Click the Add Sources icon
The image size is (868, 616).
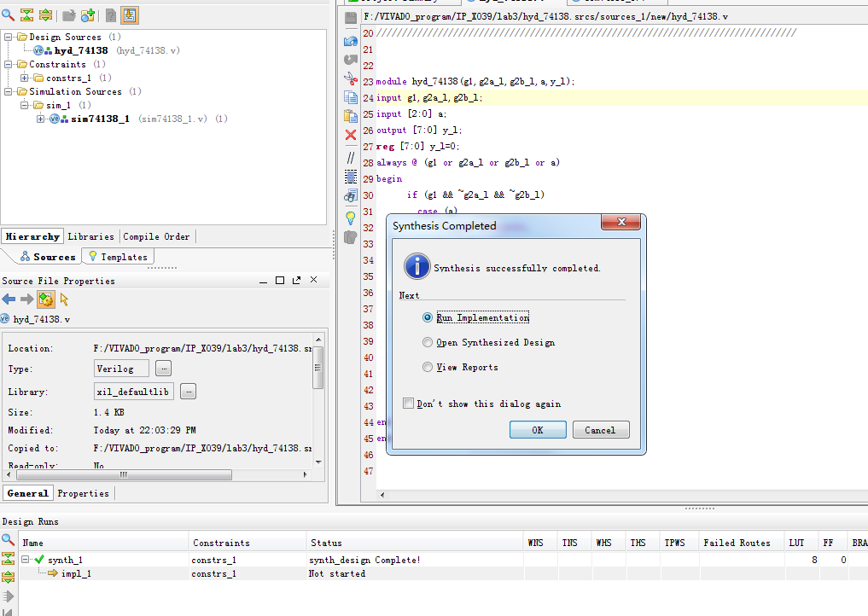pos(88,15)
